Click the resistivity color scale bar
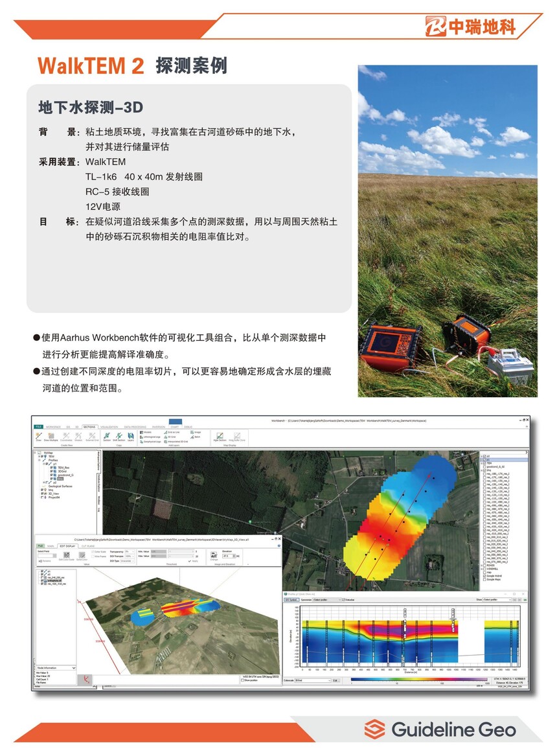557x756 pixels. pos(419,680)
